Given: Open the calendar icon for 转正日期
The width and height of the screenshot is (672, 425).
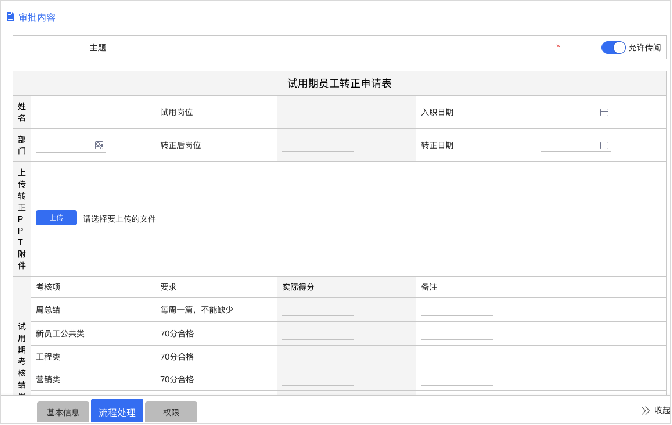Looking at the screenshot, I should pyautogui.click(x=603, y=146).
